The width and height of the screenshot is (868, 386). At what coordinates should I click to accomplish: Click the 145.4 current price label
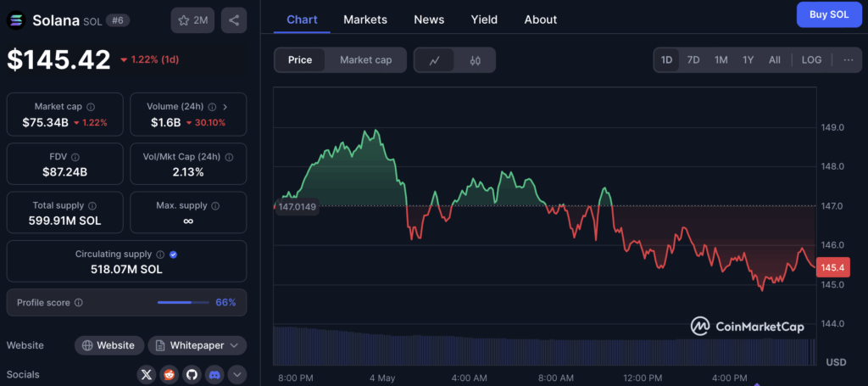pyautogui.click(x=832, y=267)
